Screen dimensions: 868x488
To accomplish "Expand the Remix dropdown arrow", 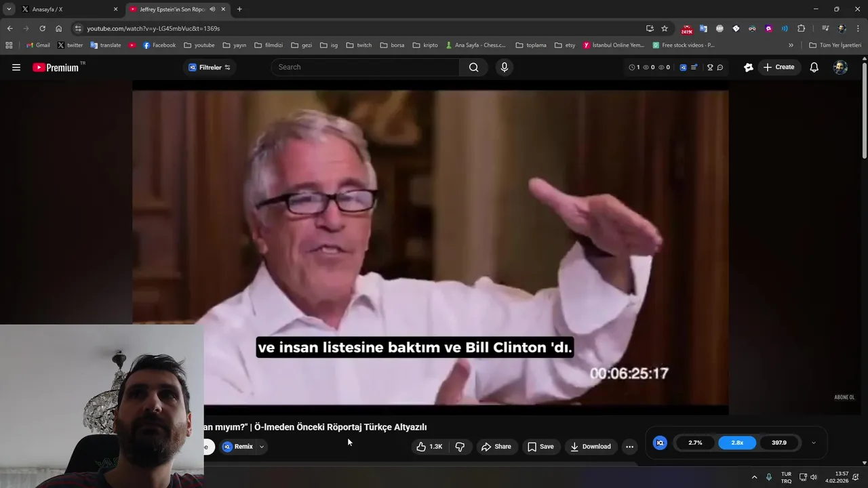I will coord(261,447).
